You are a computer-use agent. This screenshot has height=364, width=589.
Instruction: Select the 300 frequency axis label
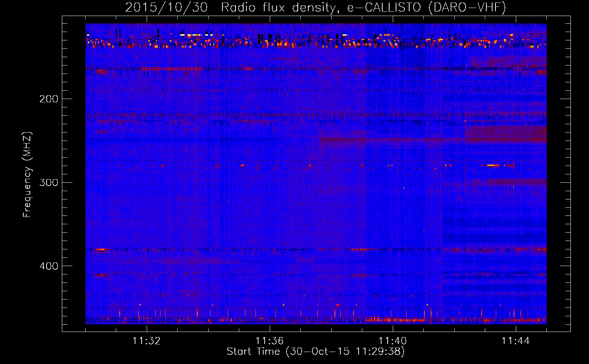[x=49, y=182]
